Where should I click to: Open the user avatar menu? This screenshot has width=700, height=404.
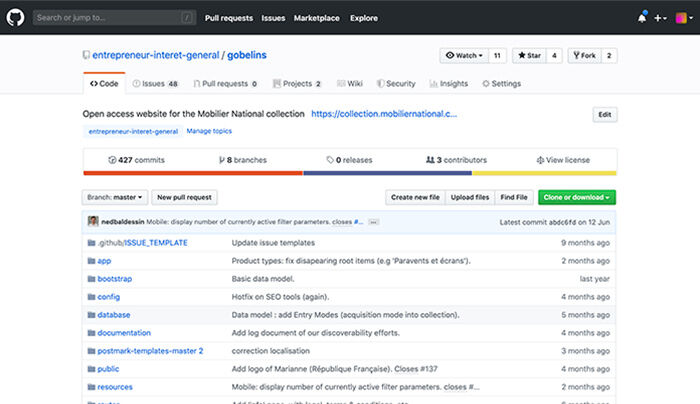click(x=684, y=18)
